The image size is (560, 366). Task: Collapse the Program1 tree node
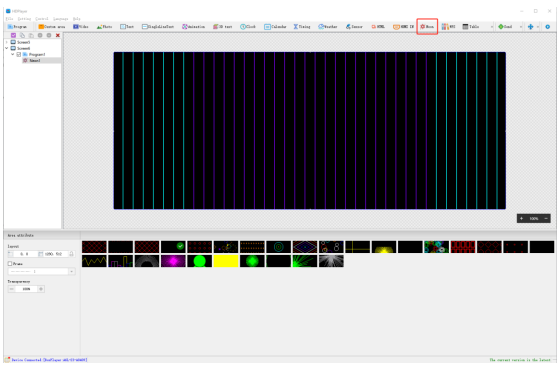pos(12,54)
